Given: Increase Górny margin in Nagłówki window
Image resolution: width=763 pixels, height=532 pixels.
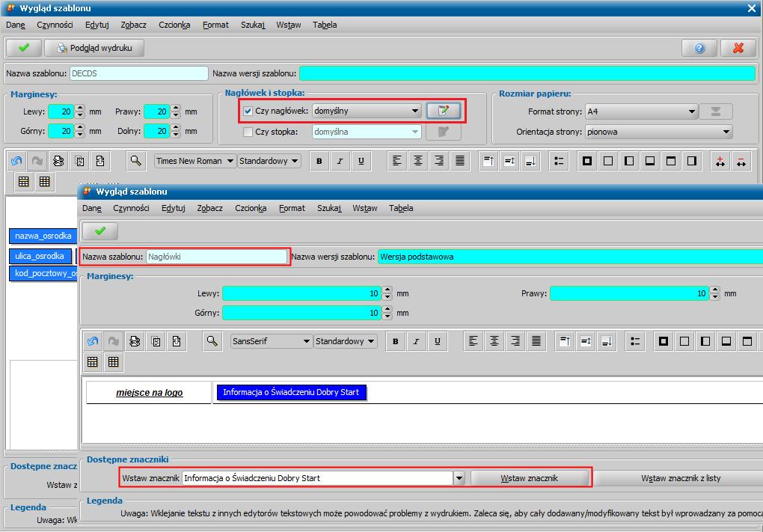Looking at the screenshot, I should [x=387, y=310].
